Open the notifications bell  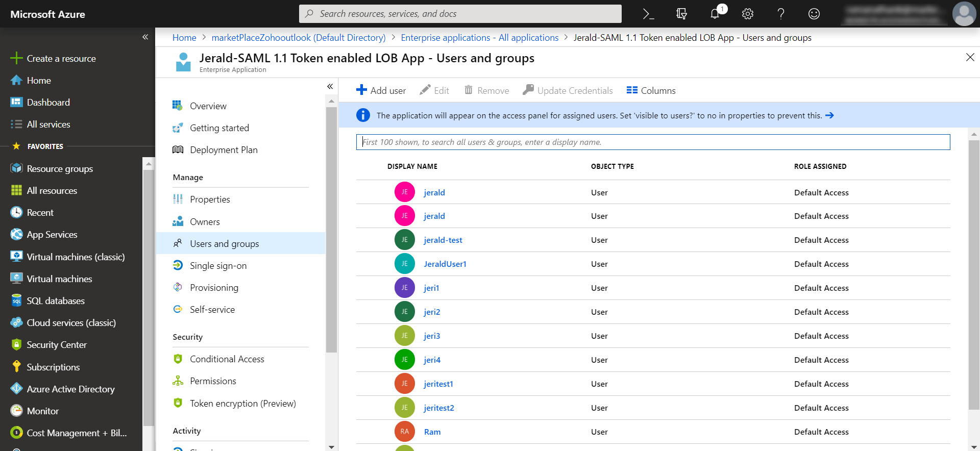pyautogui.click(x=715, y=14)
